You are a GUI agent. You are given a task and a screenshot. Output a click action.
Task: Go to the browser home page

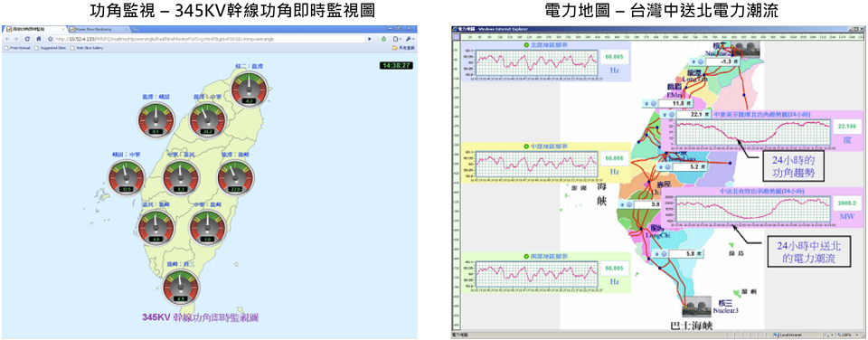39,39
